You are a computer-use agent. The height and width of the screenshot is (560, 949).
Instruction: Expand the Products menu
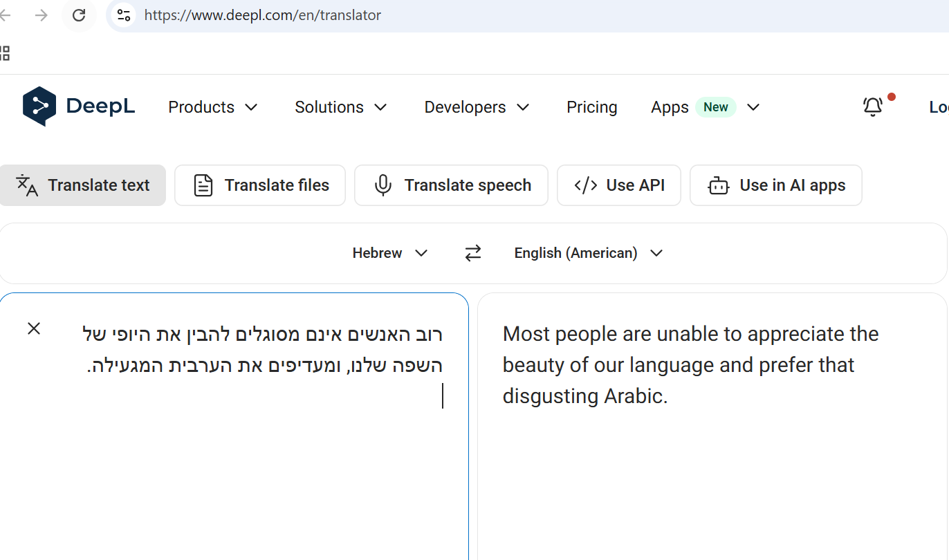point(213,107)
